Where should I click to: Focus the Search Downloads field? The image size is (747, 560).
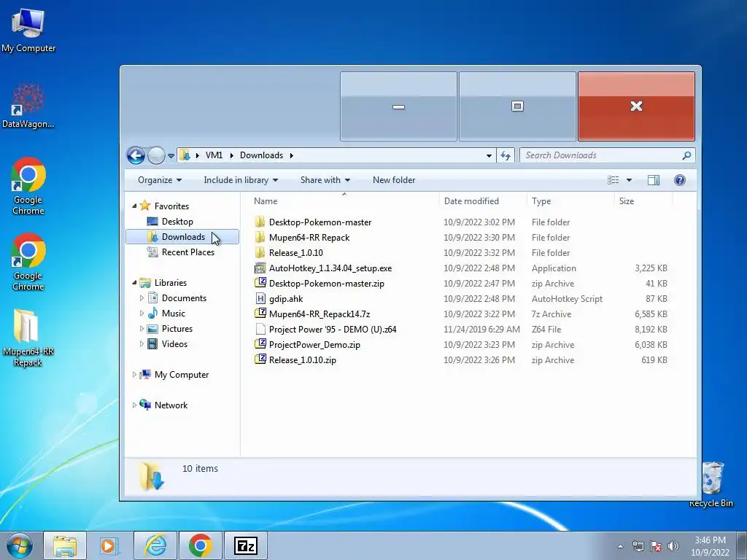click(608, 155)
